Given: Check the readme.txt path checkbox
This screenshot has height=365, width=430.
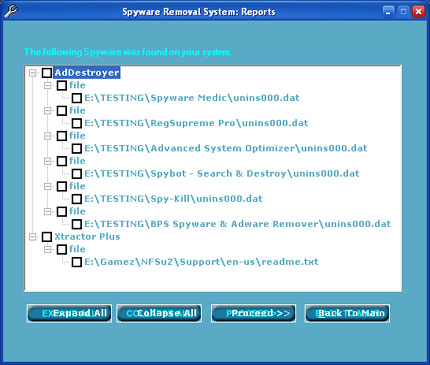Looking at the screenshot, I should tap(77, 262).
